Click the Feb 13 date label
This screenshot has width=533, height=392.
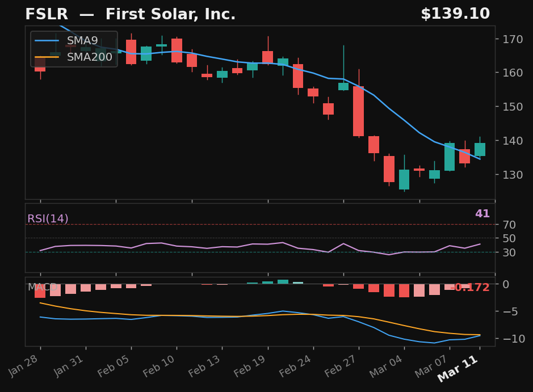(x=204, y=366)
